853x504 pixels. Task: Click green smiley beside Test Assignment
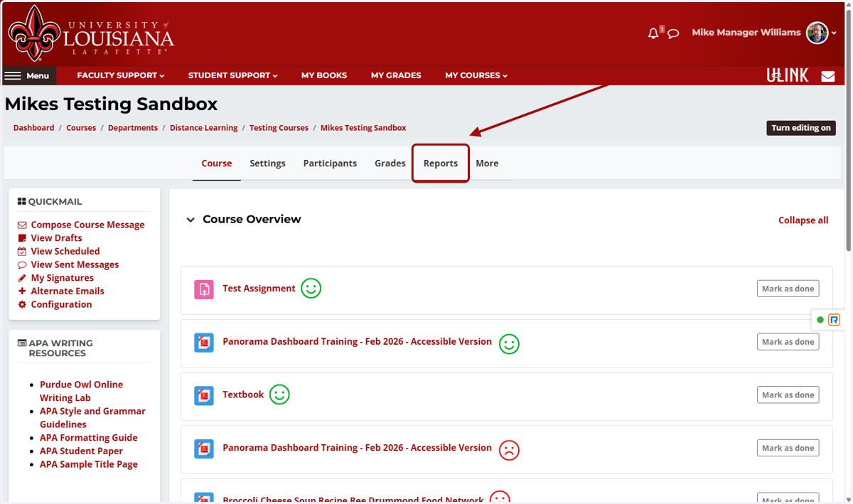coord(311,289)
